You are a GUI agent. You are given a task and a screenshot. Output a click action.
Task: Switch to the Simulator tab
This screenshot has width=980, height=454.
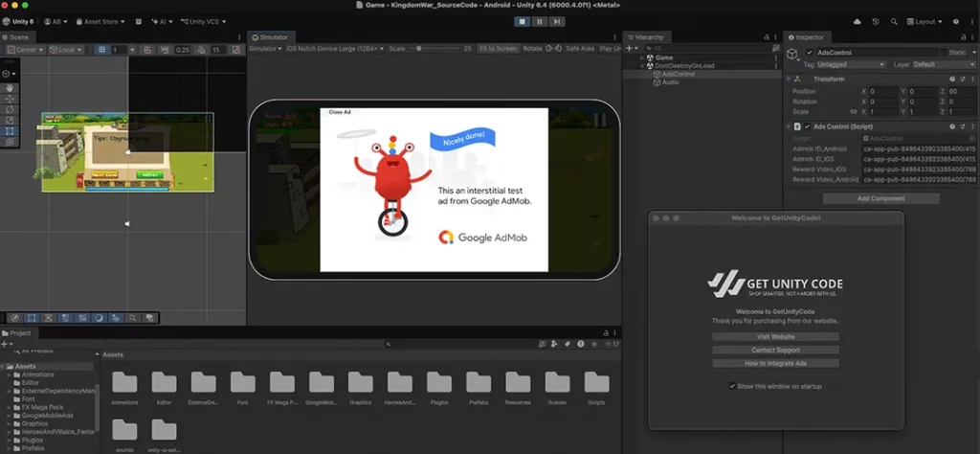point(270,37)
